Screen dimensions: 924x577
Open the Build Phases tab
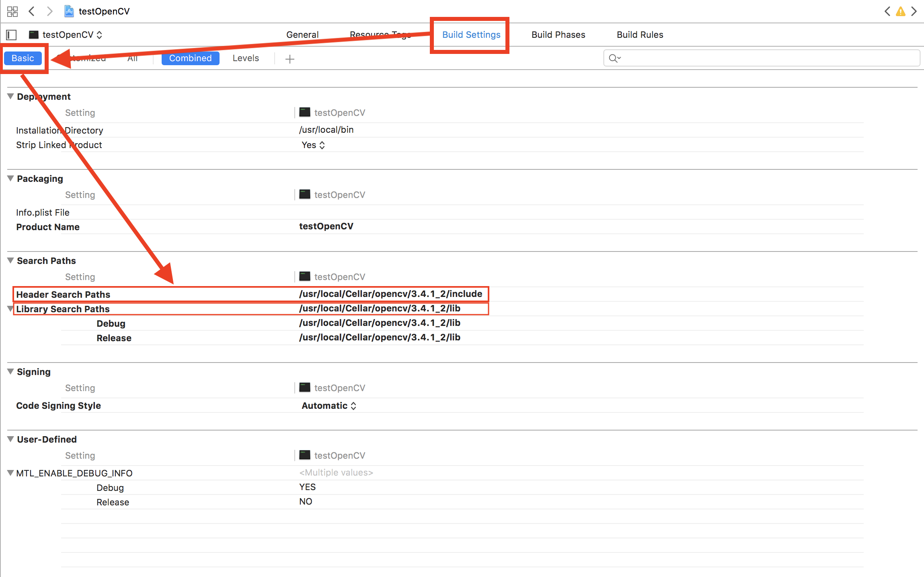[558, 35]
